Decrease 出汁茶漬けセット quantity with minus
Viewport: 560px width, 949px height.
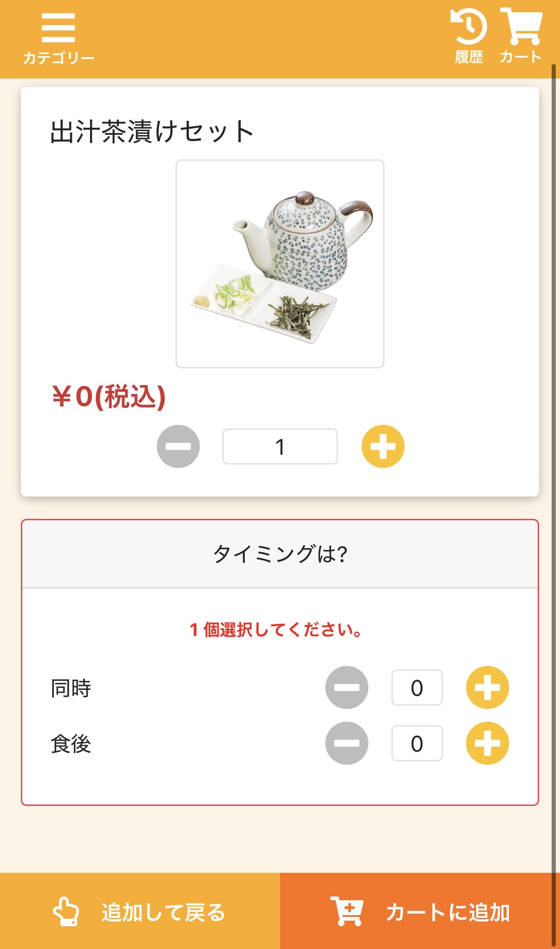[178, 446]
